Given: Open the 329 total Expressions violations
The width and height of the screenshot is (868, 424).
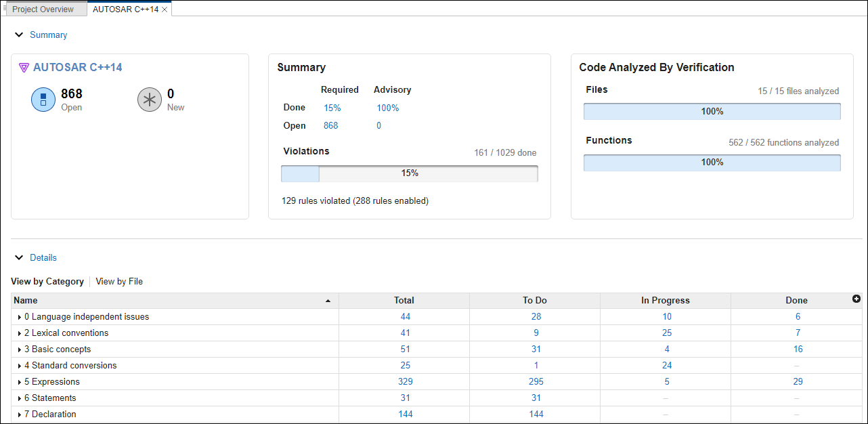Looking at the screenshot, I should (405, 382).
